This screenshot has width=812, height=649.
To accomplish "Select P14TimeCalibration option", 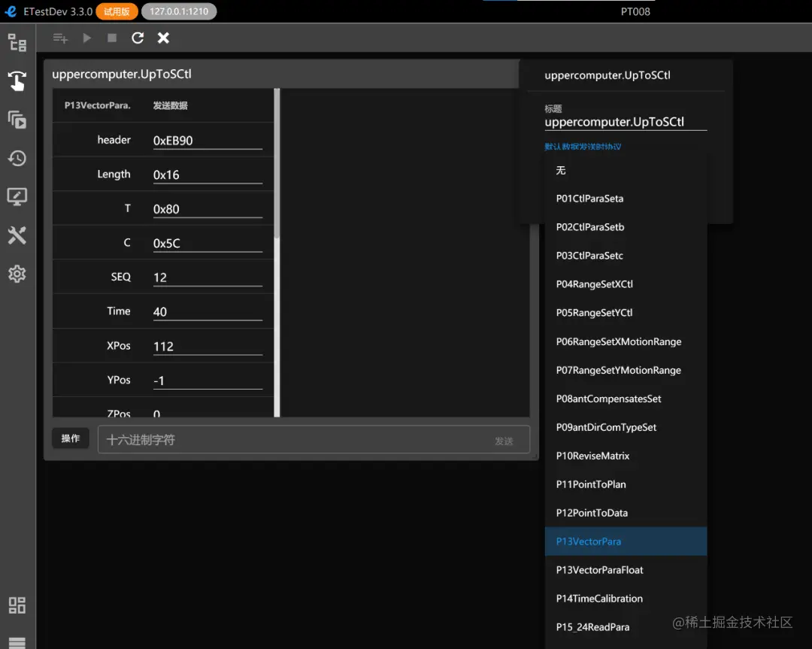I will pyautogui.click(x=626, y=599).
